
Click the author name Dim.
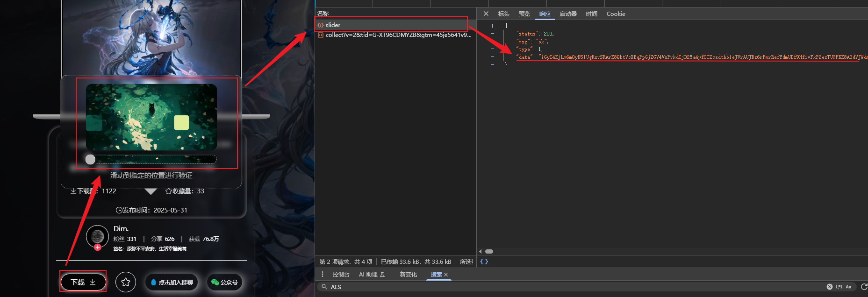pos(121,228)
